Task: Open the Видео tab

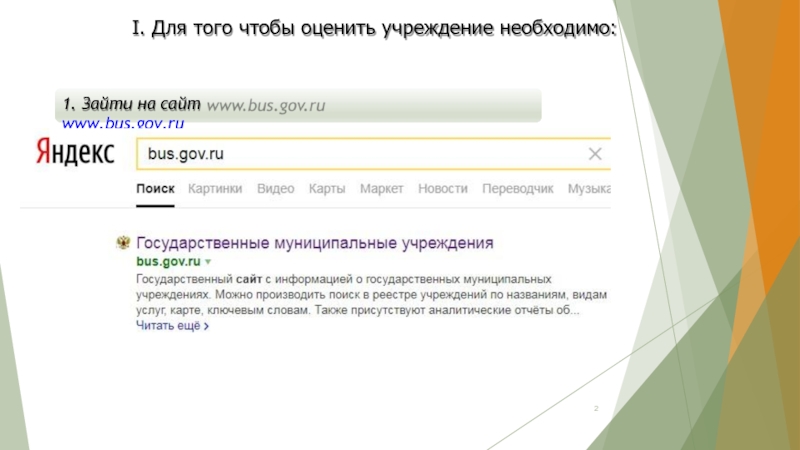Action: [276, 189]
